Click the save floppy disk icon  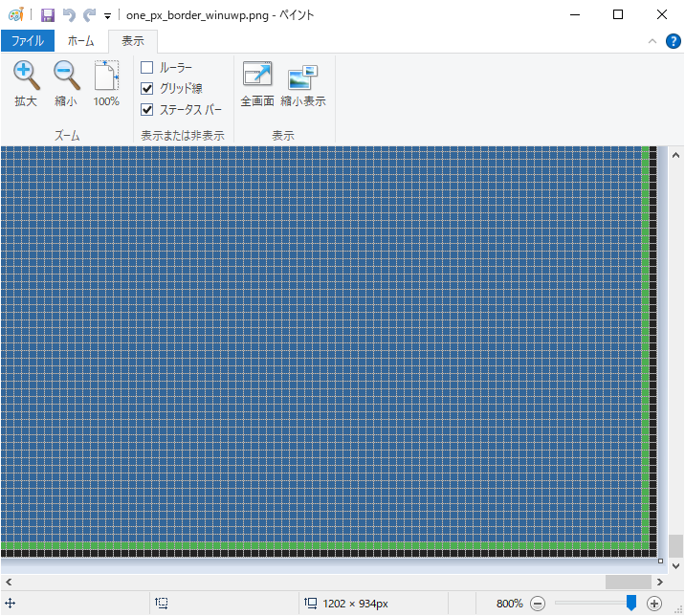(48, 15)
